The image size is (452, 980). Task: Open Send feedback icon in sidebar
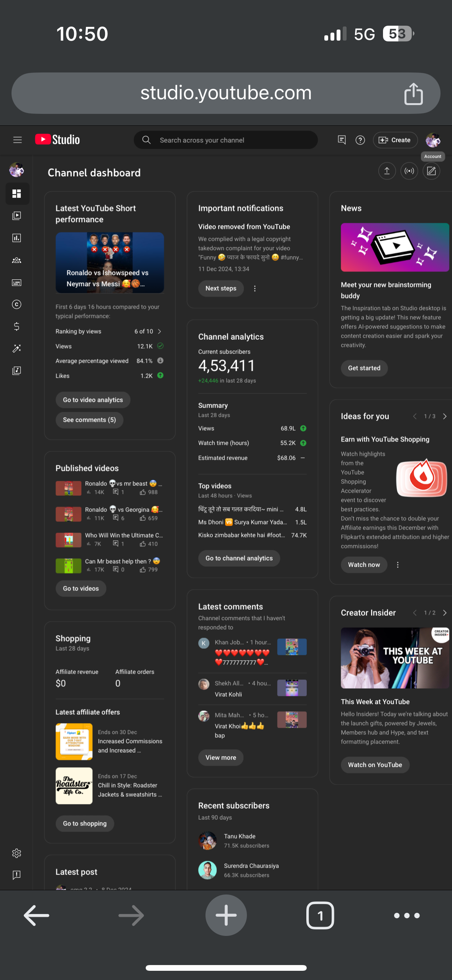(16, 875)
